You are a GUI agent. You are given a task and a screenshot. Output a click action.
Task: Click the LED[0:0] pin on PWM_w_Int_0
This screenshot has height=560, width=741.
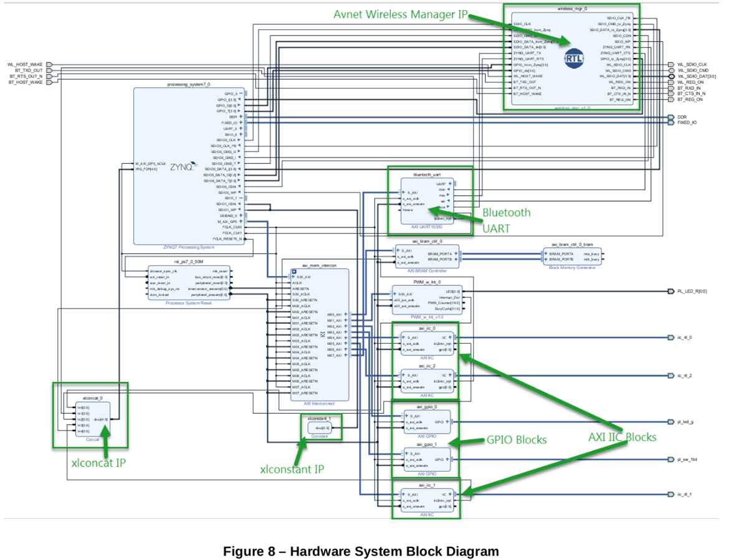(452, 292)
